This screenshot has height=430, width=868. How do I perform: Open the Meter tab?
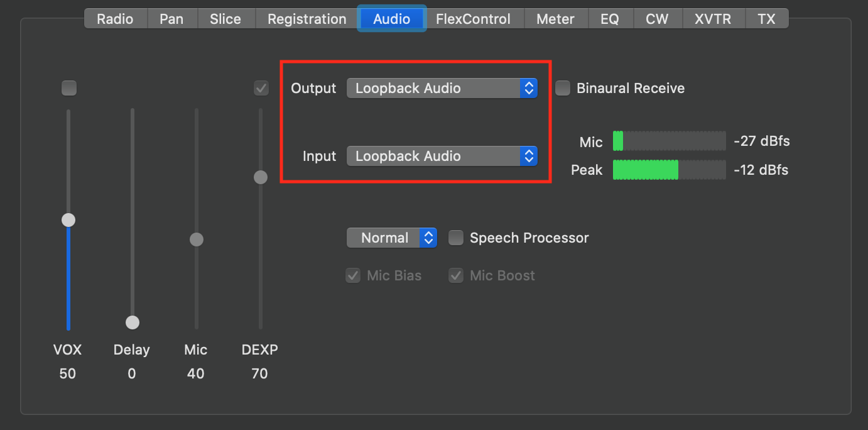[555, 18]
